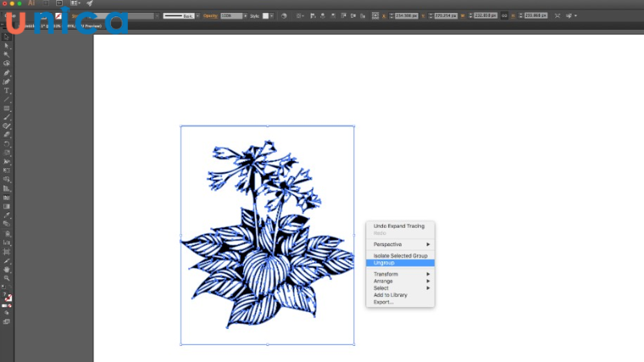Viewport: 644px width, 362px height.
Task: Click Undo Expand Tracing menu item
Action: [x=398, y=226]
